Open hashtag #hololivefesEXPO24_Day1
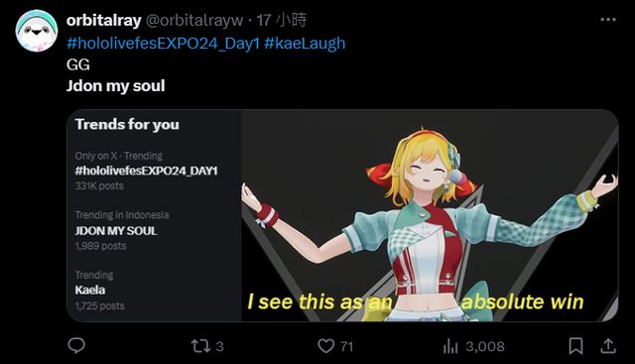Image resolution: width=635 pixels, height=364 pixels. pos(163,43)
